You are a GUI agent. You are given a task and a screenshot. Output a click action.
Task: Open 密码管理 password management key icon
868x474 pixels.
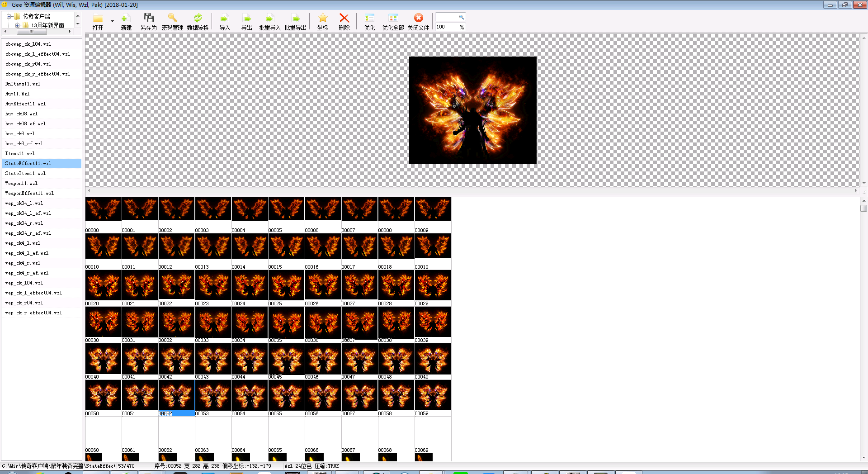click(172, 18)
